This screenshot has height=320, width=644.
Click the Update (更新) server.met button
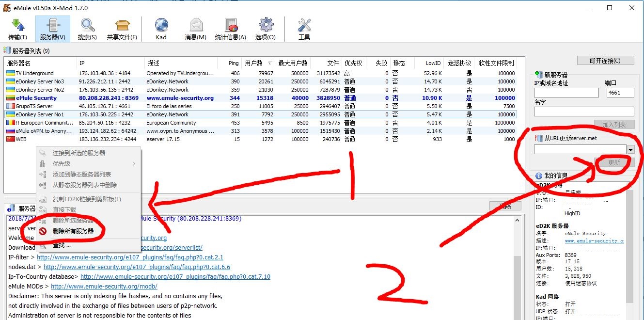pos(614,162)
